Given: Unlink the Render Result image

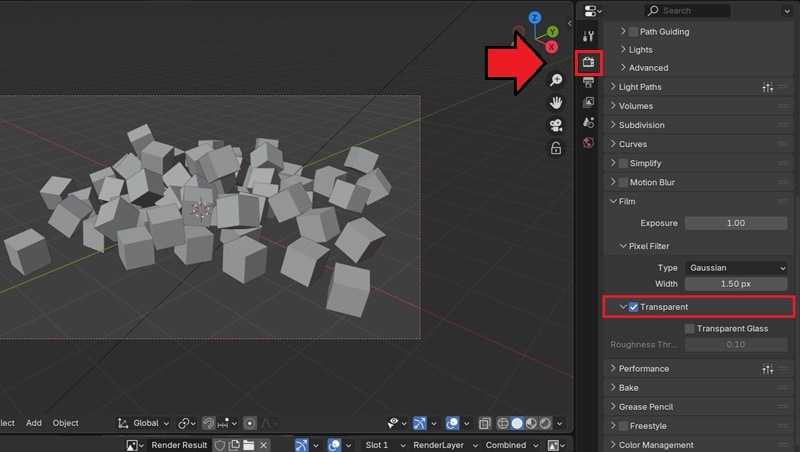Looking at the screenshot, I should [x=263, y=445].
